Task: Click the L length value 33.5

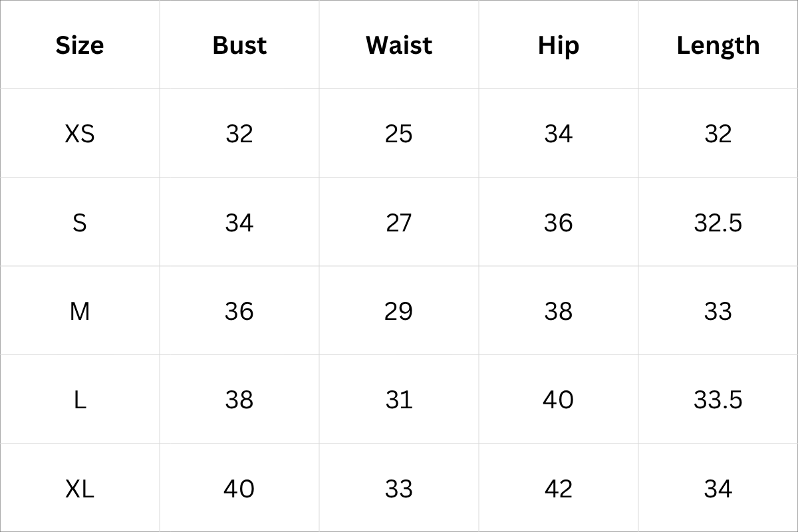Action: (718, 400)
